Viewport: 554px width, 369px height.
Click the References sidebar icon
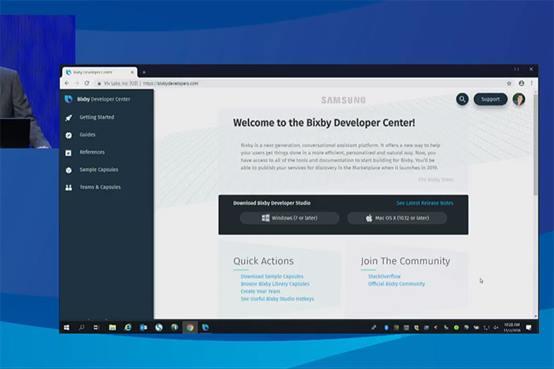coord(69,153)
